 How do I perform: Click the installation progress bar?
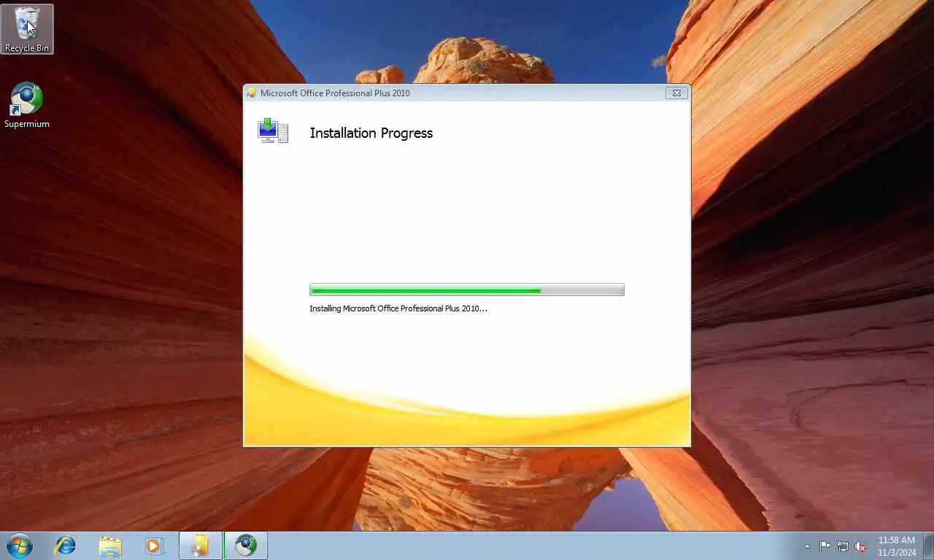(467, 289)
